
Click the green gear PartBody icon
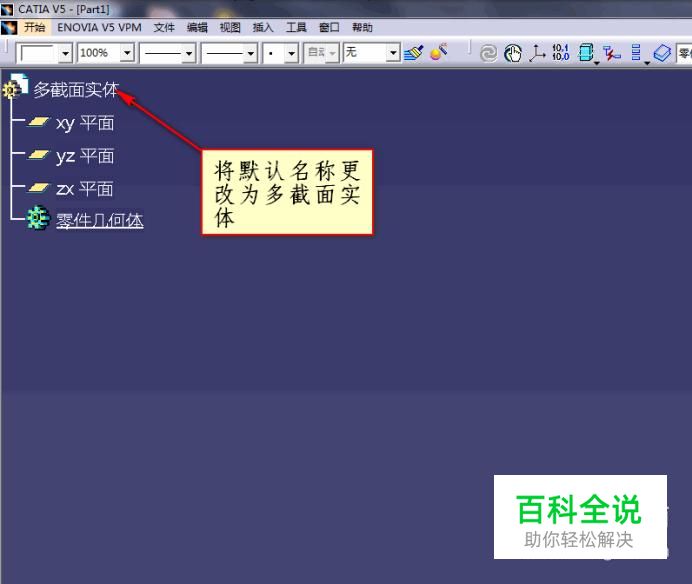click(38, 218)
